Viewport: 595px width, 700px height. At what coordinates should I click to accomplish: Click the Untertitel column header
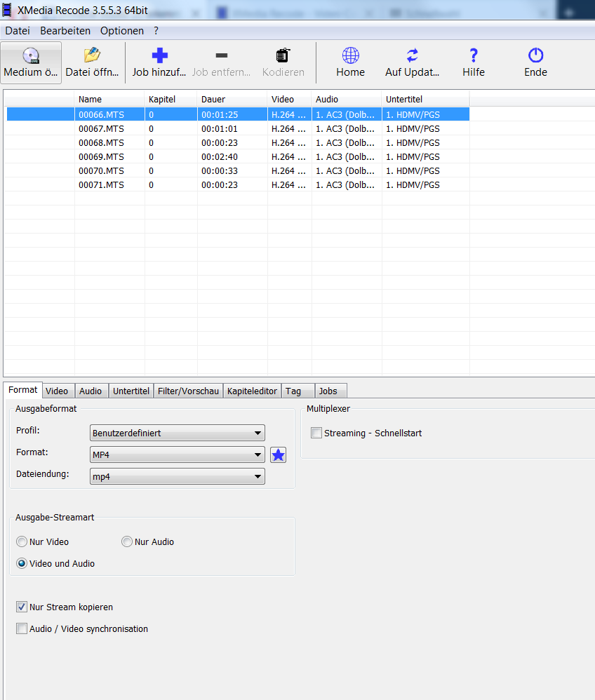pos(426,99)
